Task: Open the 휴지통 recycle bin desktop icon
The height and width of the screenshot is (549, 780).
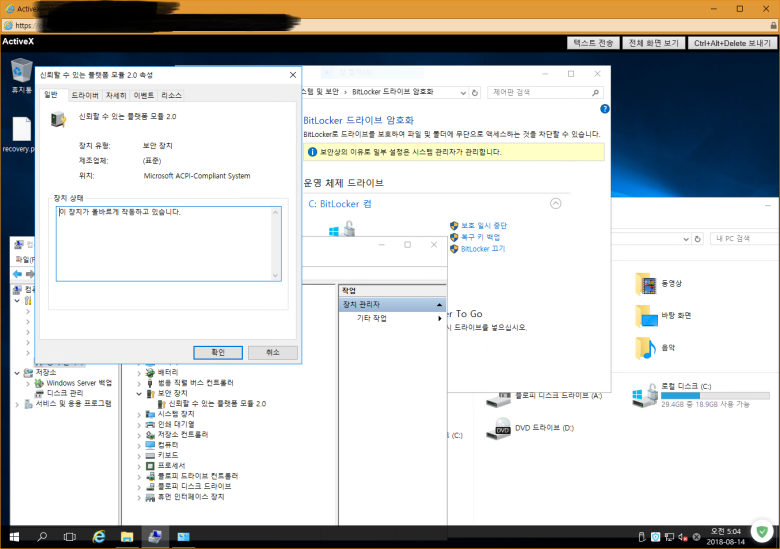Action: coord(21,71)
